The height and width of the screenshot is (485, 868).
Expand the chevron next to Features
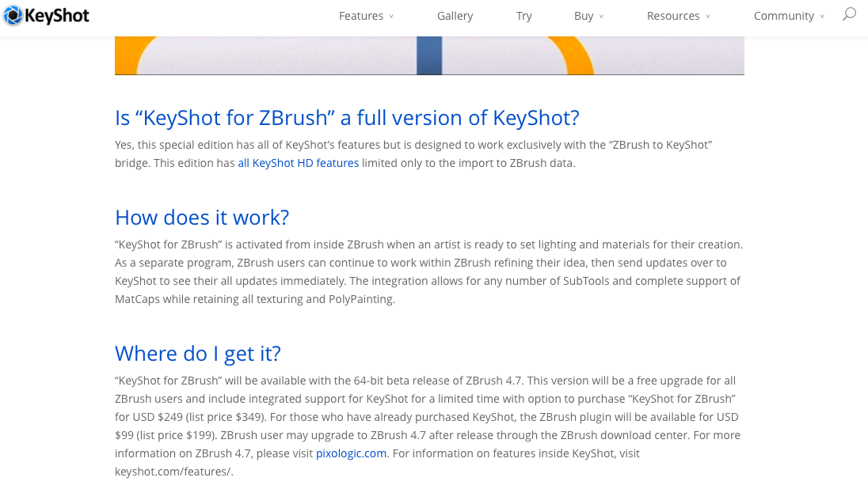tap(391, 17)
